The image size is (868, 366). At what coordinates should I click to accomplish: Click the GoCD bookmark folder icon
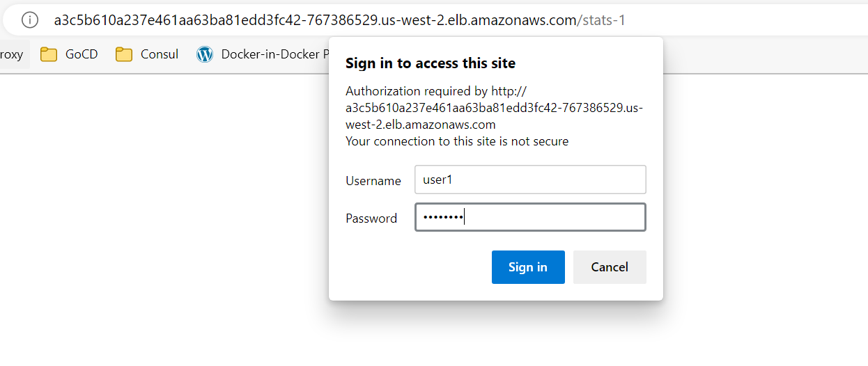pyautogui.click(x=49, y=54)
